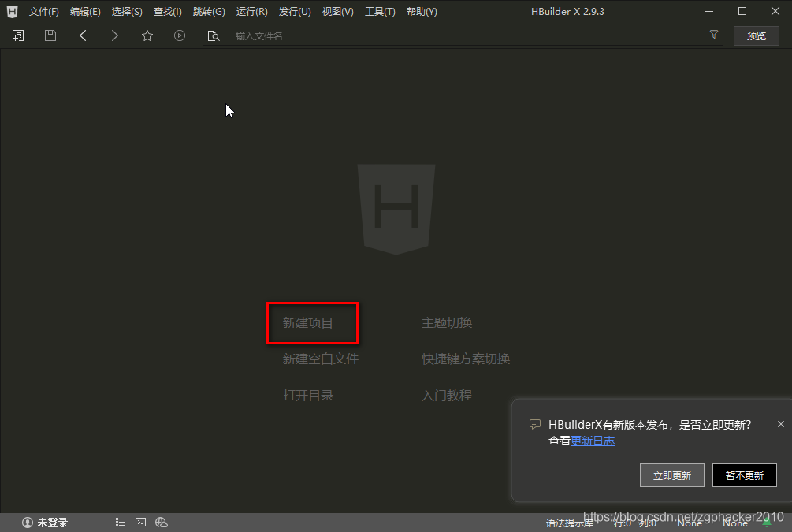Open the 查找(I) menu
The height and width of the screenshot is (532, 792).
point(168,12)
